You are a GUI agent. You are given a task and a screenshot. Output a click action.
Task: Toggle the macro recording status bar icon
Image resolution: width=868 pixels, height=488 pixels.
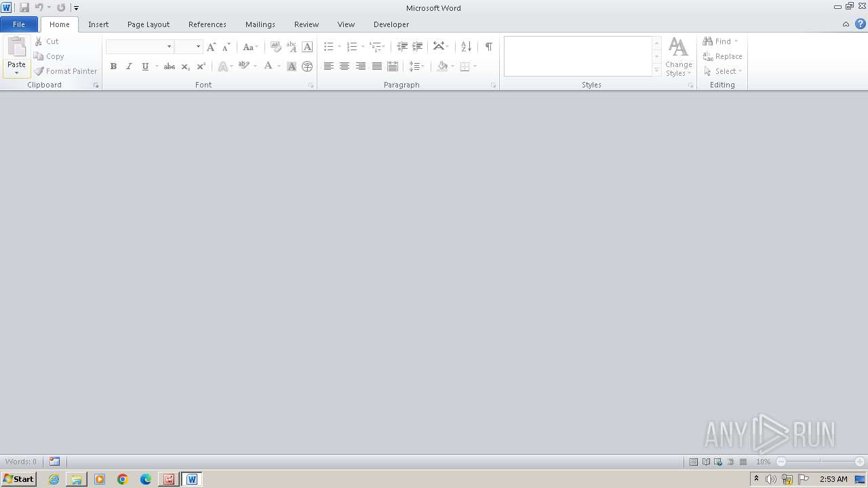click(x=54, y=462)
